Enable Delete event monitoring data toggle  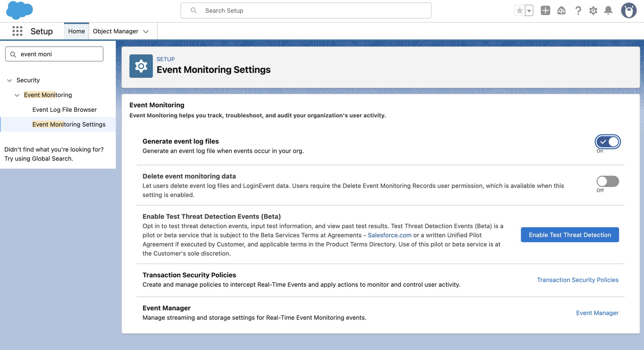(x=608, y=181)
